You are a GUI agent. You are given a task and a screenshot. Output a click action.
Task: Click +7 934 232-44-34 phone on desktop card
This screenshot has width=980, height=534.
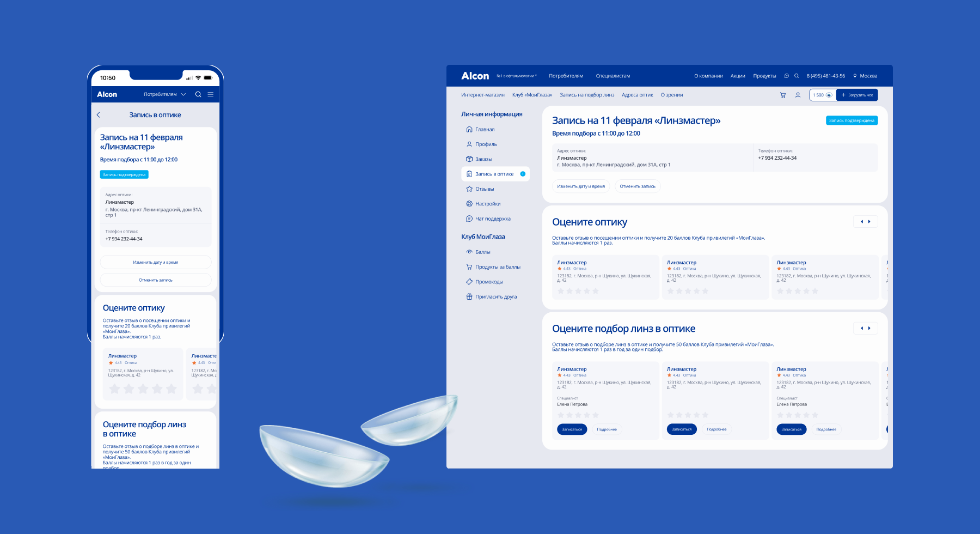tap(777, 158)
